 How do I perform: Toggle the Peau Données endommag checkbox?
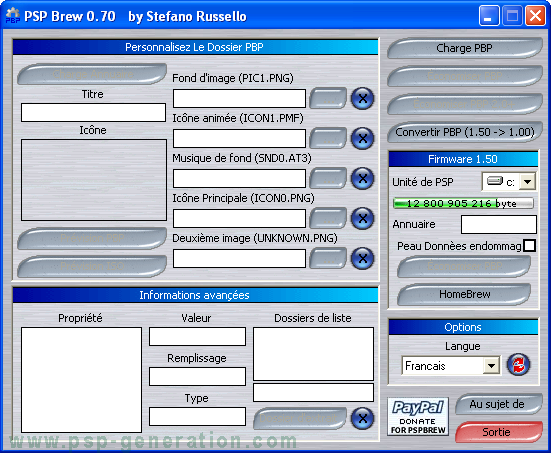coord(529,246)
